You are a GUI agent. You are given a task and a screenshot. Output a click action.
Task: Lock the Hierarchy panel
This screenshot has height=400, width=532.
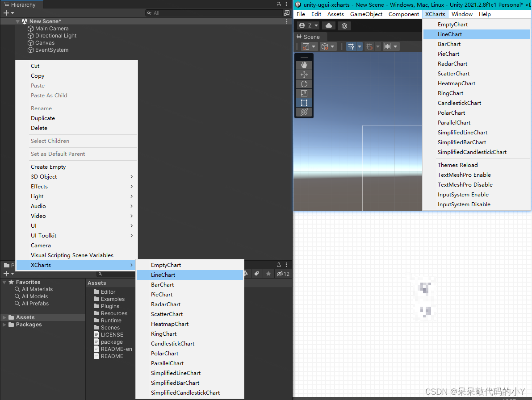click(x=279, y=4)
